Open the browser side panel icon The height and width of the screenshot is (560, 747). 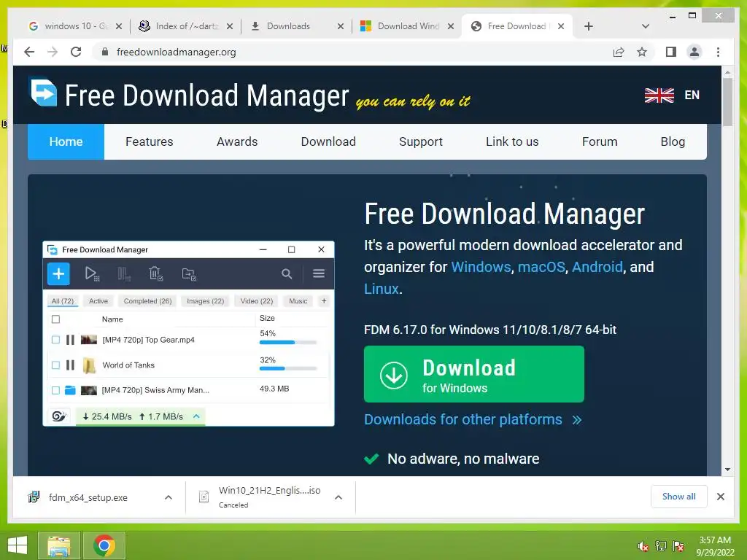tap(671, 52)
